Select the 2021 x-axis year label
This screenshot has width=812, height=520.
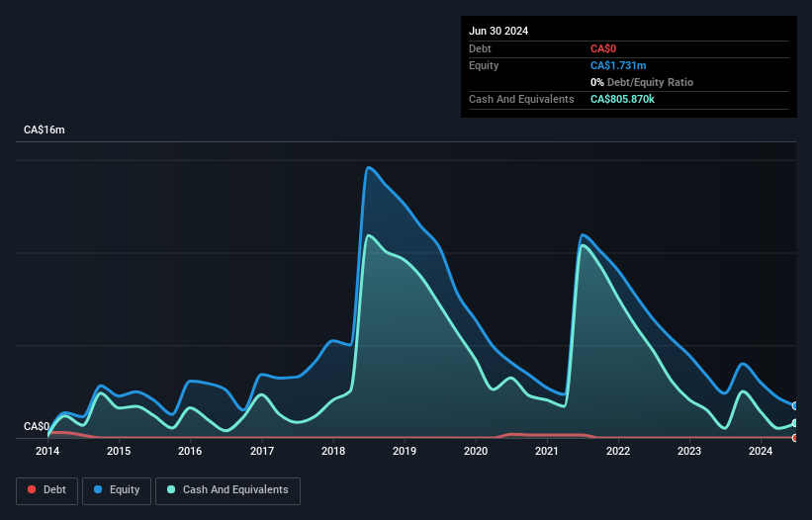click(x=547, y=452)
